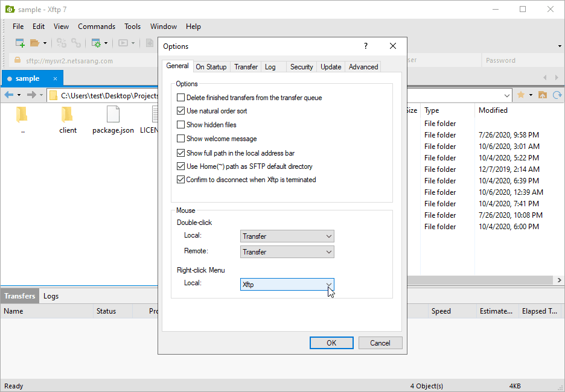Click the local path address box

pyautogui.click(x=103, y=95)
